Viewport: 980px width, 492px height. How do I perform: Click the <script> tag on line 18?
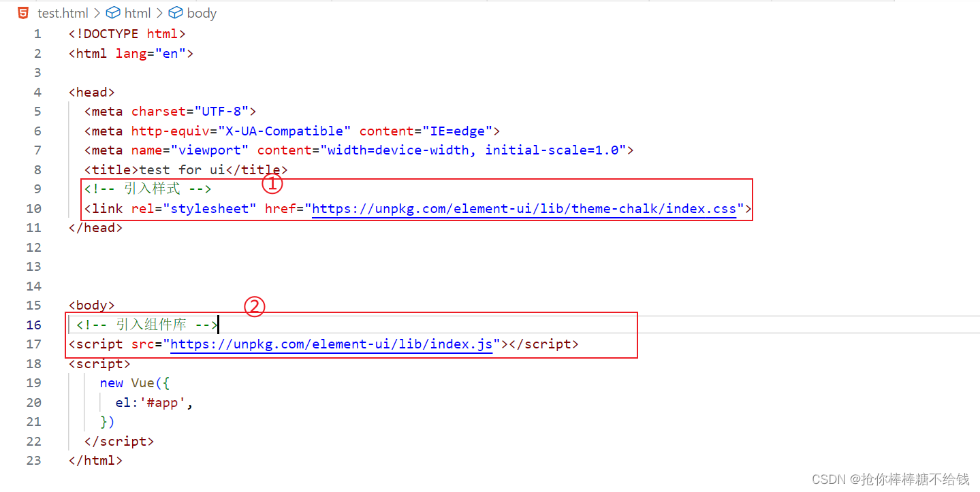tap(99, 363)
